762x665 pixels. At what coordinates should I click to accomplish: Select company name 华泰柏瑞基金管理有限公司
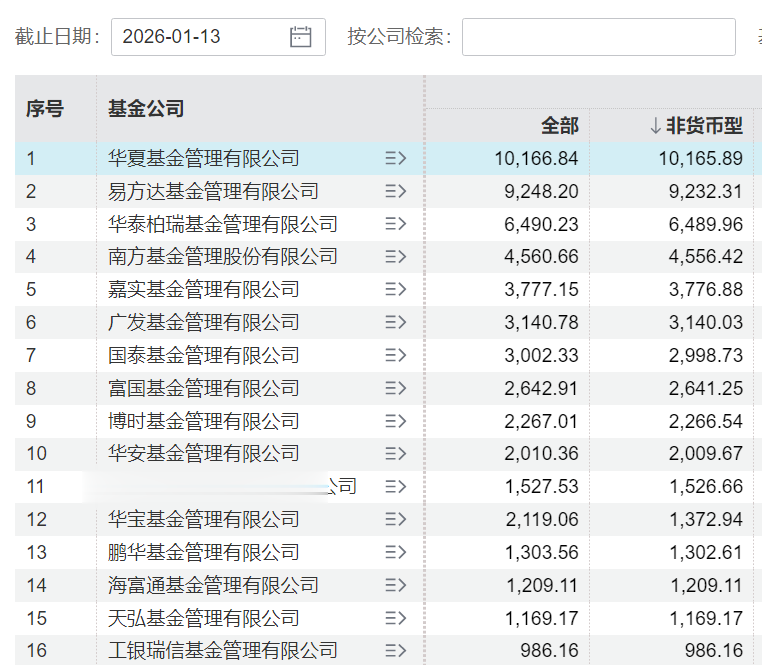click(x=223, y=224)
